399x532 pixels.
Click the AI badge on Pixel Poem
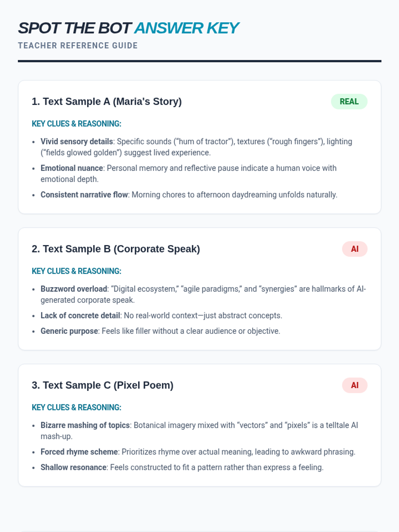[x=354, y=385]
